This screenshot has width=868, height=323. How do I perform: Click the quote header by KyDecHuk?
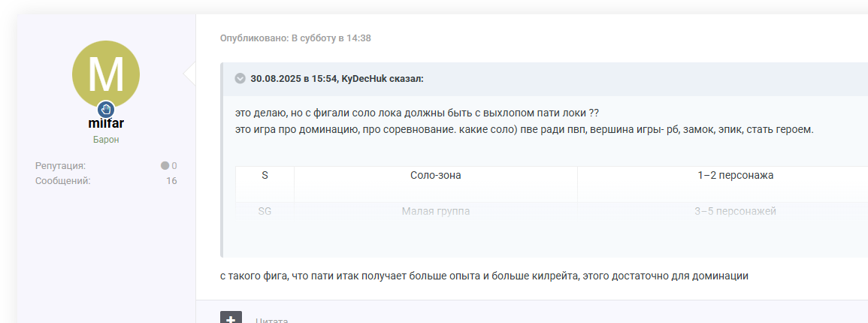pyautogui.click(x=337, y=78)
